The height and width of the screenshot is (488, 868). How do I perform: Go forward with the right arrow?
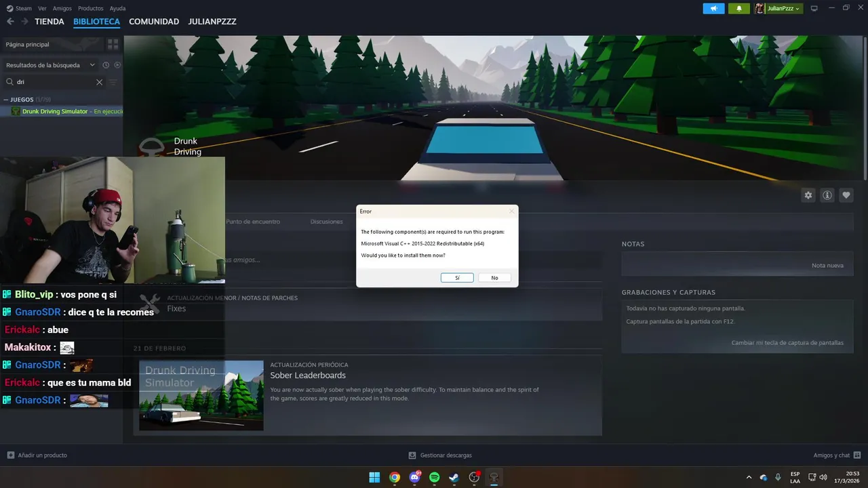click(24, 22)
